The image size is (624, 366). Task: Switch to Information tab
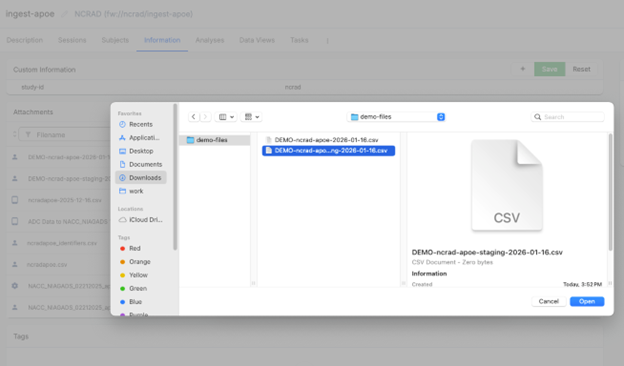pyautogui.click(x=162, y=40)
